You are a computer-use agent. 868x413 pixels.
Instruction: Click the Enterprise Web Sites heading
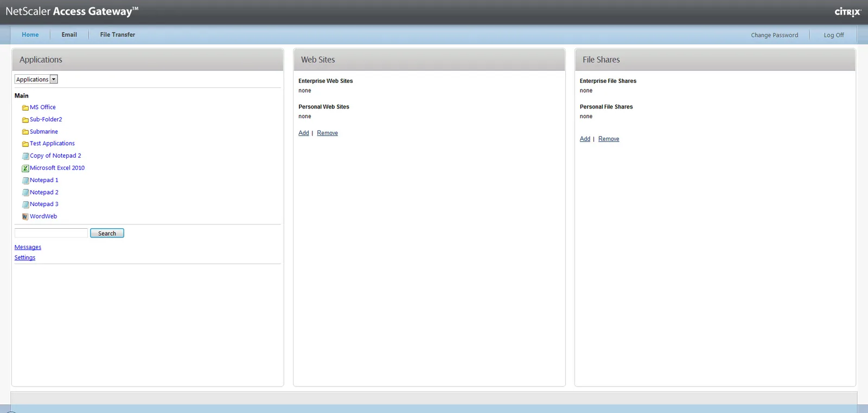[325, 81]
